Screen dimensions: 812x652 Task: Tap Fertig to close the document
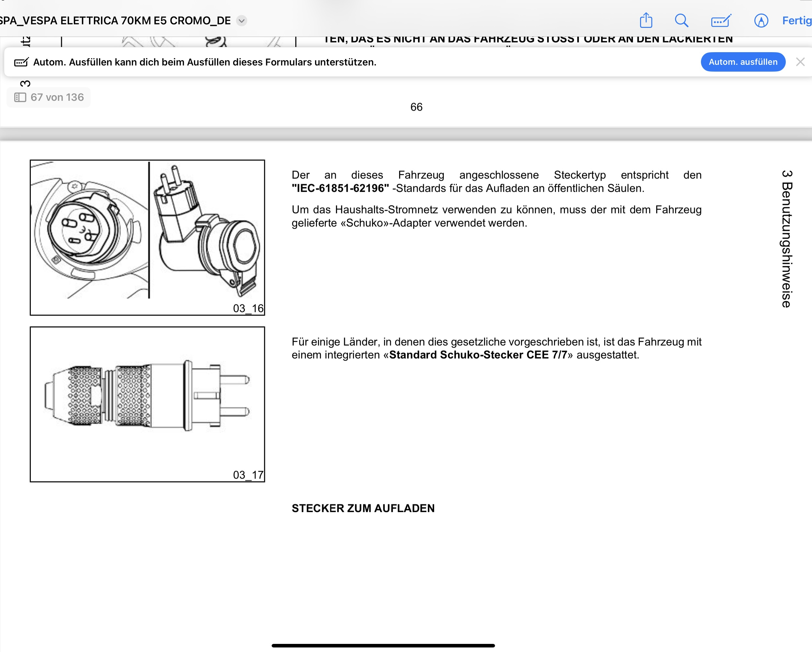(796, 20)
